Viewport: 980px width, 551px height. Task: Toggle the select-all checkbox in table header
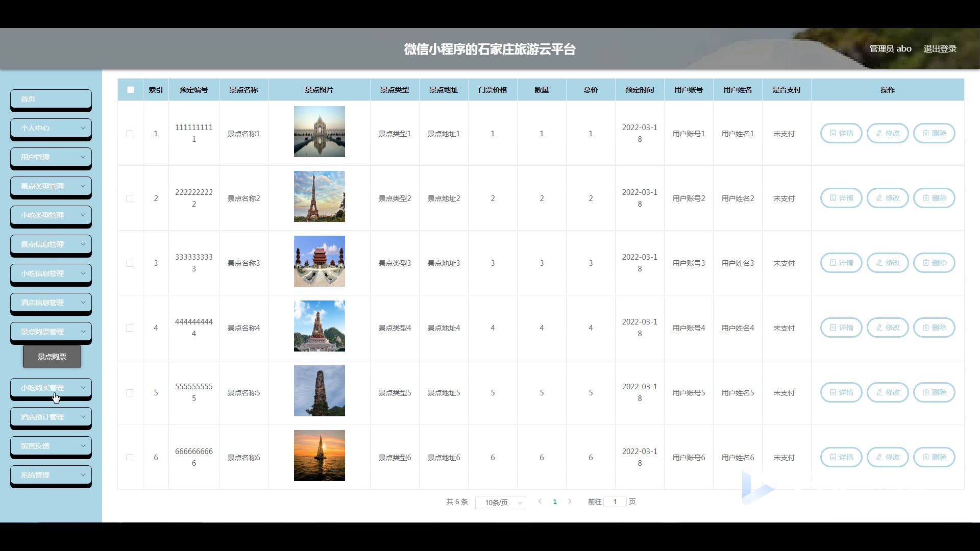point(131,90)
